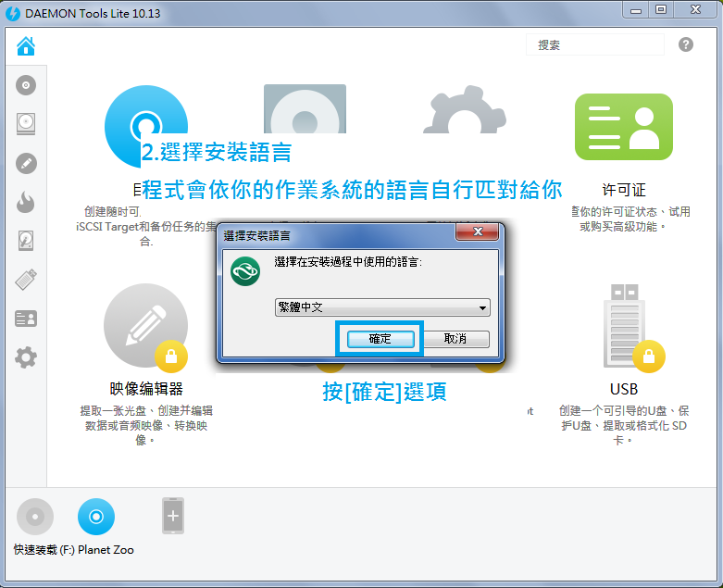This screenshot has height=588, width=723.
Task: Open the pencil editor icon in sidebar
Action: click(26, 163)
